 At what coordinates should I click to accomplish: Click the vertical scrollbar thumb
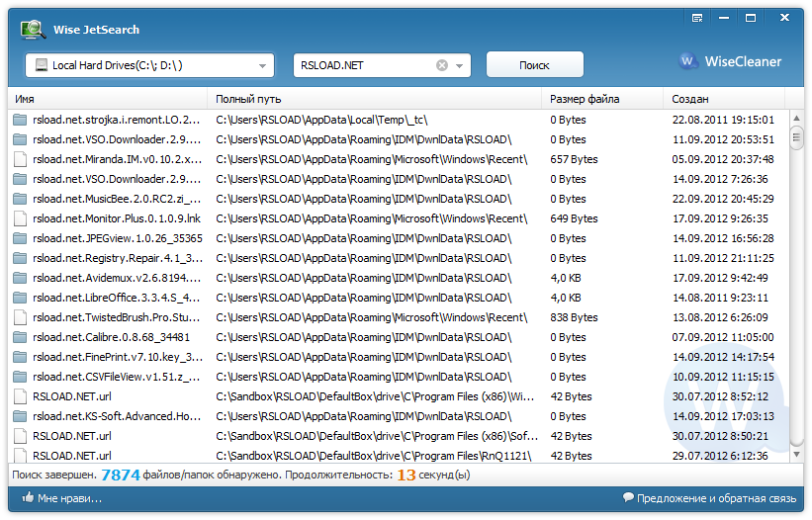796,136
